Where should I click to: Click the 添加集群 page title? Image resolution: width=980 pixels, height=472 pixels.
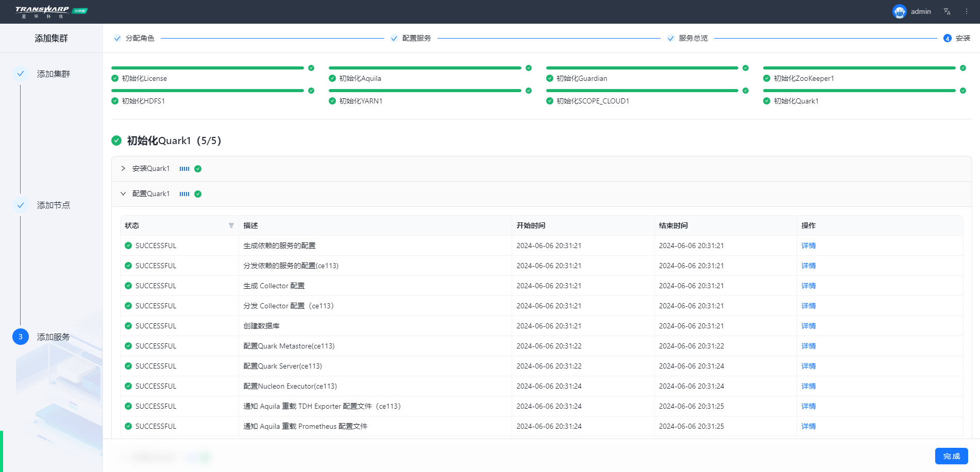coord(51,38)
